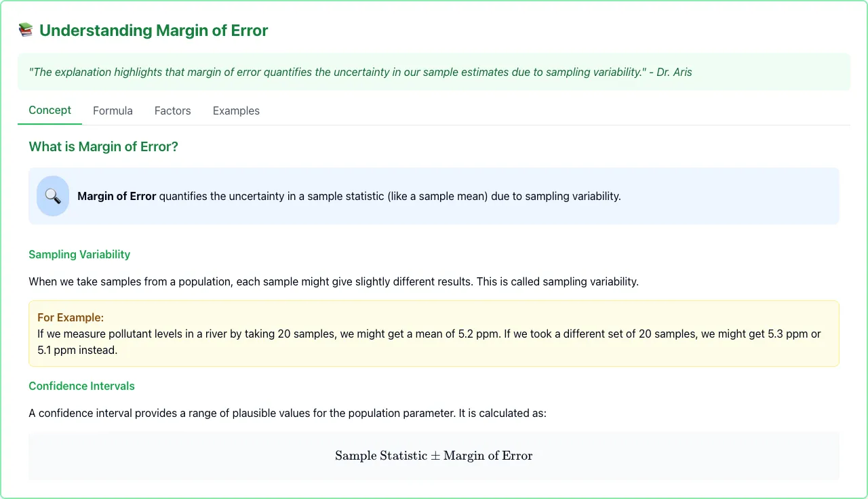Select the Factors tab
This screenshot has width=868, height=499.
(172, 111)
